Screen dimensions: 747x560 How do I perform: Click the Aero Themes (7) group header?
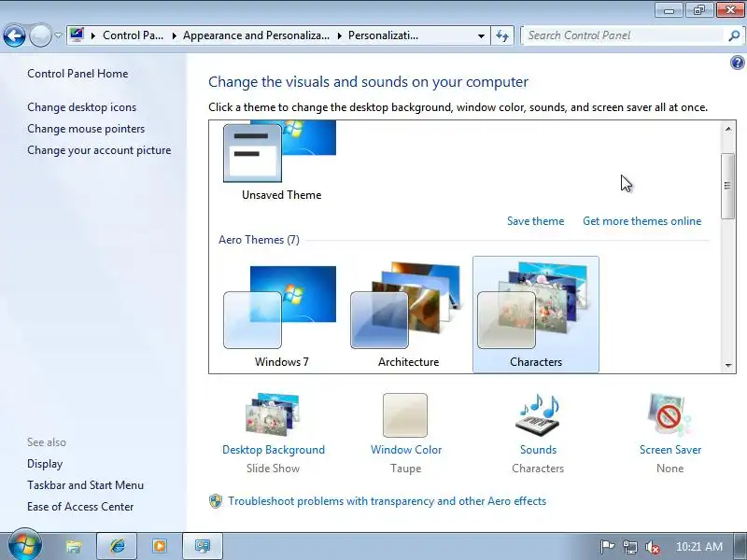[x=259, y=240]
